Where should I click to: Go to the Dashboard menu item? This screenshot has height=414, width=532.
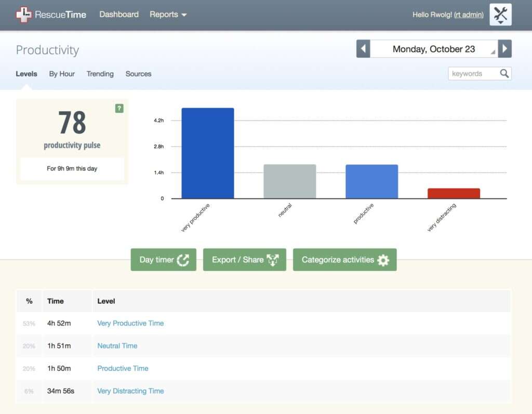(x=119, y=15)
